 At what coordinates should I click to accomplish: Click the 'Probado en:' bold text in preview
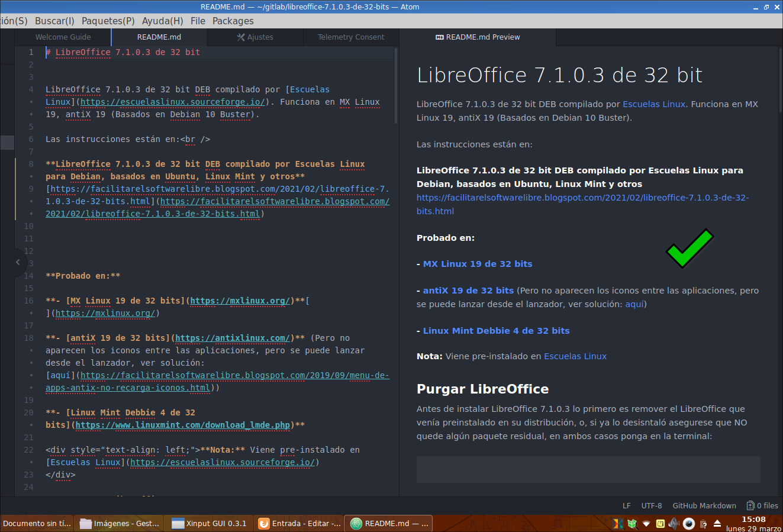(x=446, y=238)
